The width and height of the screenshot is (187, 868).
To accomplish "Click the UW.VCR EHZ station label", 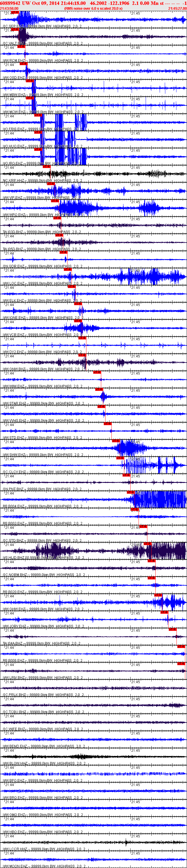I will 42,335.
